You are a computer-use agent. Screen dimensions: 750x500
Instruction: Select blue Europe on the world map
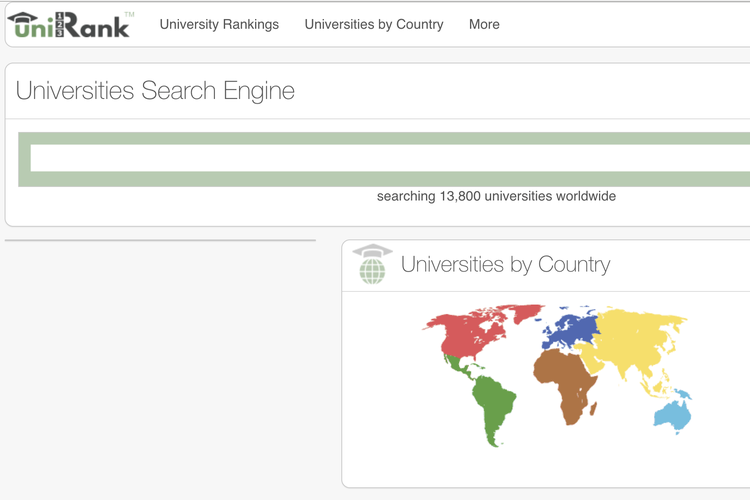[570, 328]
